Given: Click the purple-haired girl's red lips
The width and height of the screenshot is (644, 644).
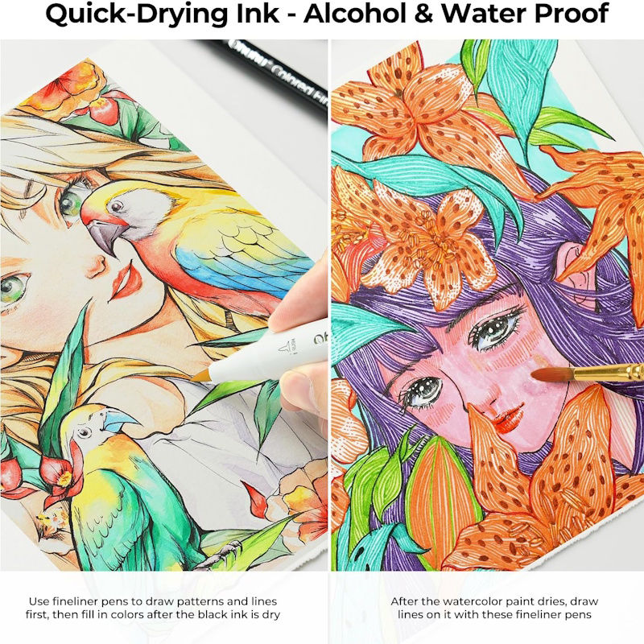Looking at the screenshot, I should pos(508,419).
